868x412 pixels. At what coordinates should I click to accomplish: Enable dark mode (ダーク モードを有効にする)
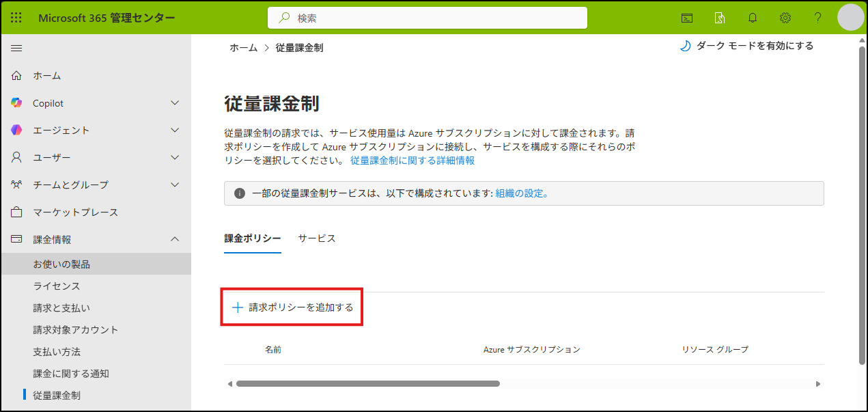(x=746, y=46)
